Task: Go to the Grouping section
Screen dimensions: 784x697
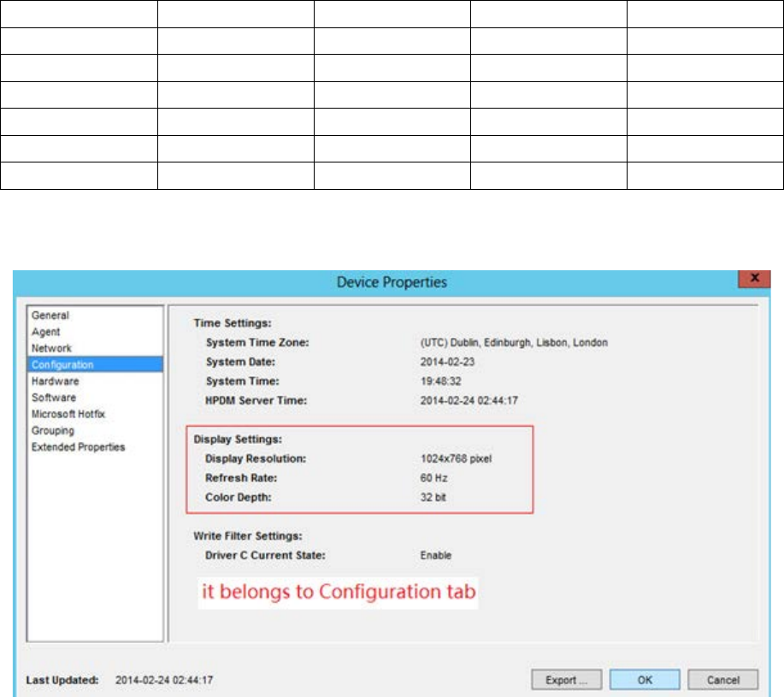Action: (x=52, y=430)
